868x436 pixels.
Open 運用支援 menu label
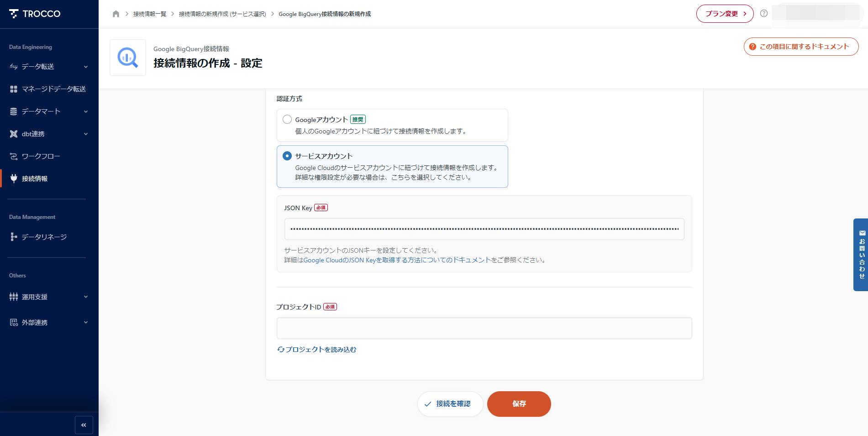pyautogui.click(x=35, y=297)
